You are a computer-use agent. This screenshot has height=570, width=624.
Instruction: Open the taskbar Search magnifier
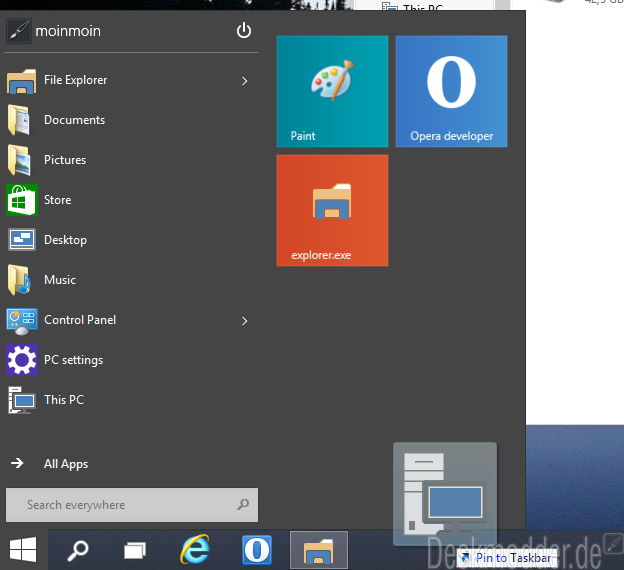coord(78,550)
